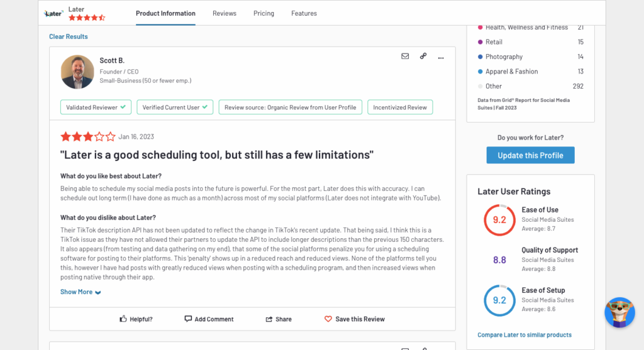
Task: Click the Ease of Setup 9.2 gauge
Action: [499, 300]
